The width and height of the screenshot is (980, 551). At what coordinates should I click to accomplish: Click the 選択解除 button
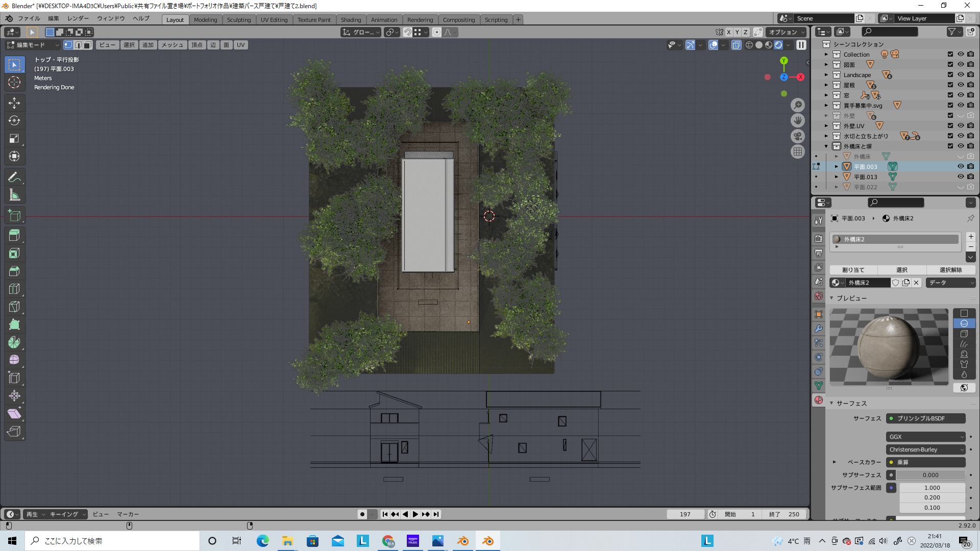pos(950,270)
